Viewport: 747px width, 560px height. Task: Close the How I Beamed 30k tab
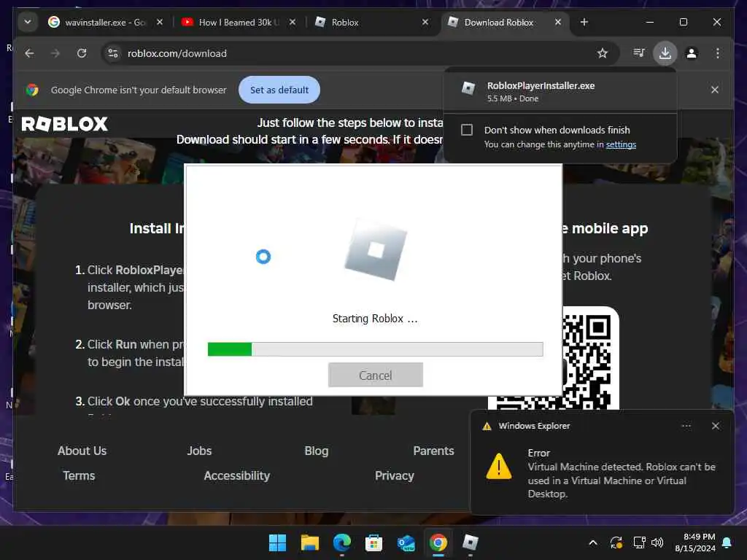[x=293, y=22]
